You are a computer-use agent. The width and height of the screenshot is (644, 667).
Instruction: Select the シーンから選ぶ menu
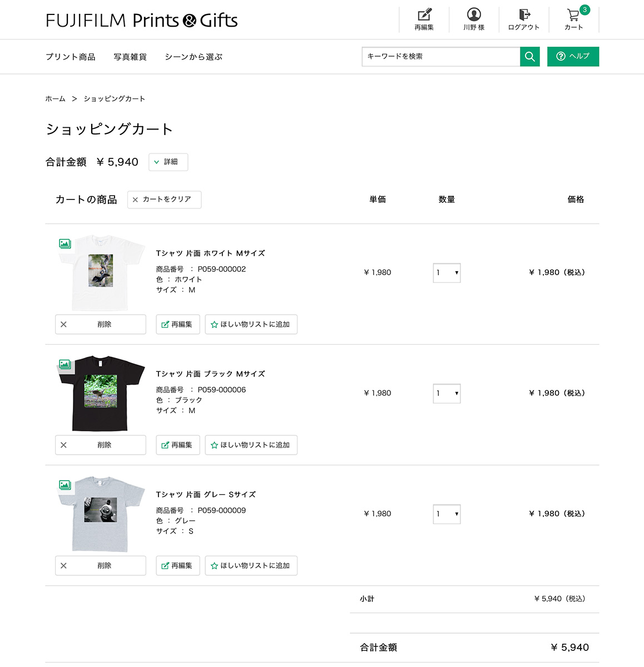point(194,57)
